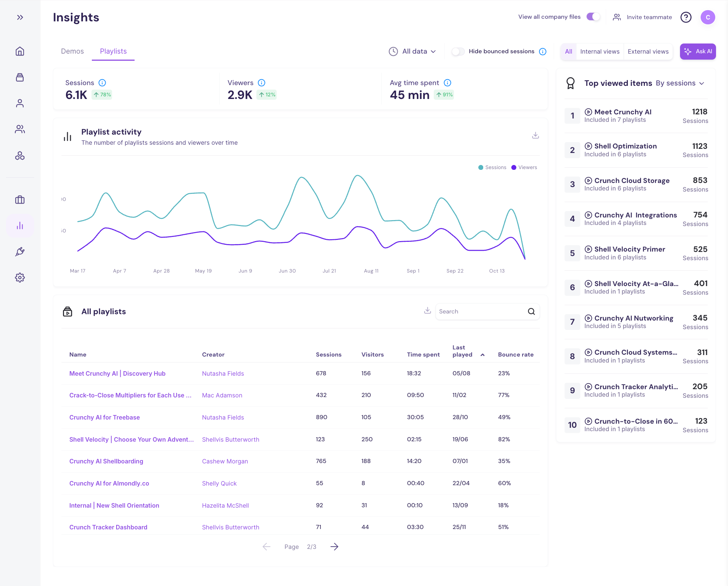
Task: Select the External views filter
Action: coord(648,51)
